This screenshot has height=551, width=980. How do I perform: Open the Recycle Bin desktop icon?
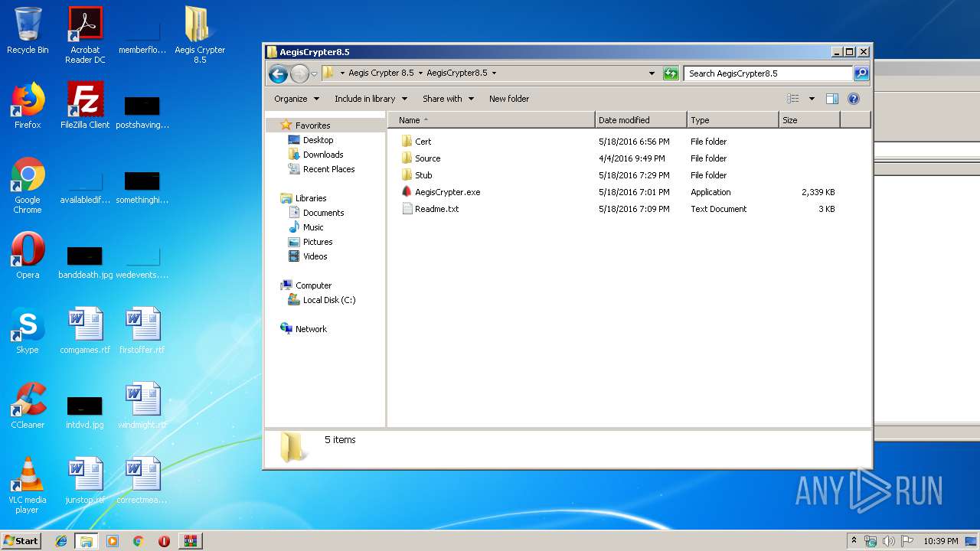(x=28, y=31)
